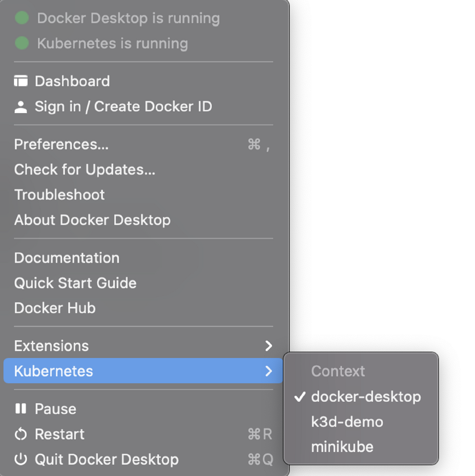Select the docker-desktop context
The height and width of the screenshot is (476, 475).
(366, 397)
